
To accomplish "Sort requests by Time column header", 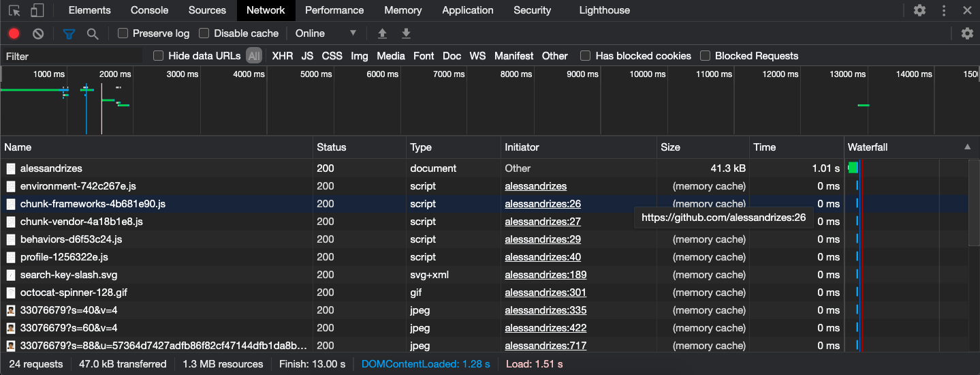I will point(796,147).
